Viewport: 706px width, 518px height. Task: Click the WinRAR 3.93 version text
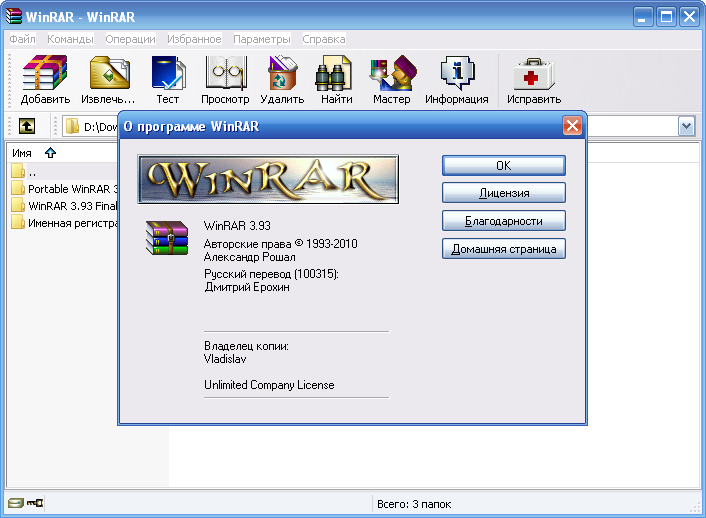[237, 225]
